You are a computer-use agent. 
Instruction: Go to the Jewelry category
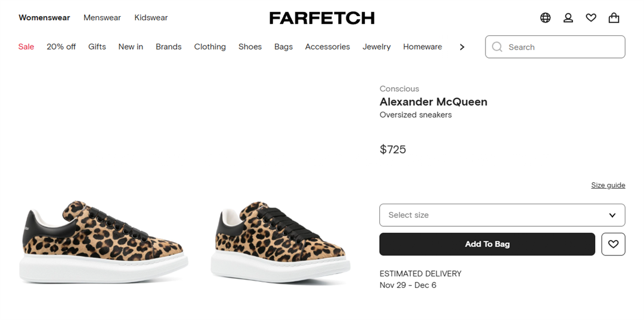pyautogui.click(x=376, y=47)
